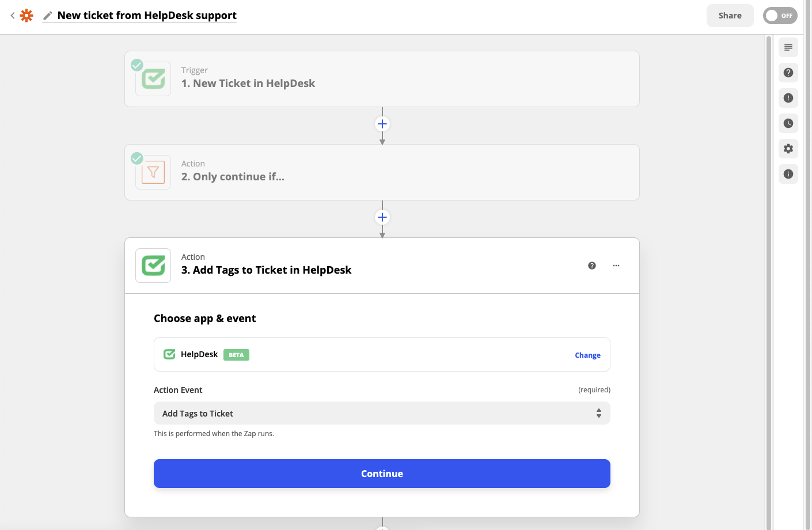Click the Change link for HelpDesk app
812x530 pixels.
click(587, 355)
